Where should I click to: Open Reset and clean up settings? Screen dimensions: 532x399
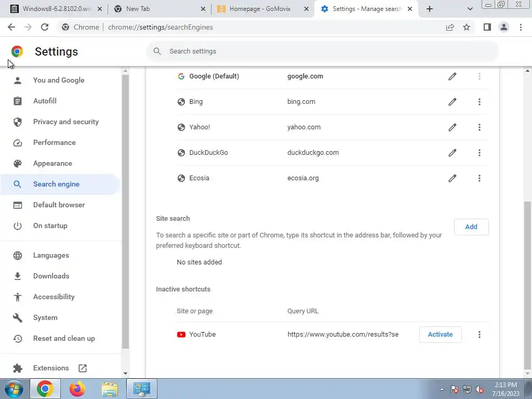(60, 339)
